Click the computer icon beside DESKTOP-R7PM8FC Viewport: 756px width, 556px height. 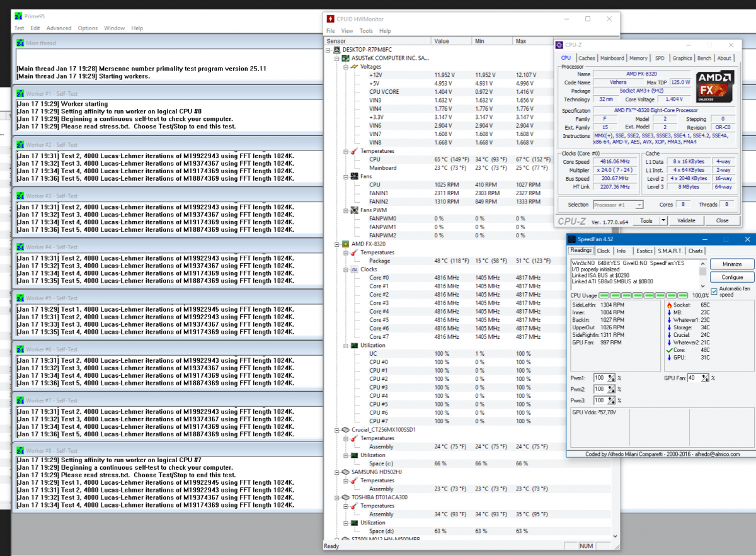click(x=337, y=49)
